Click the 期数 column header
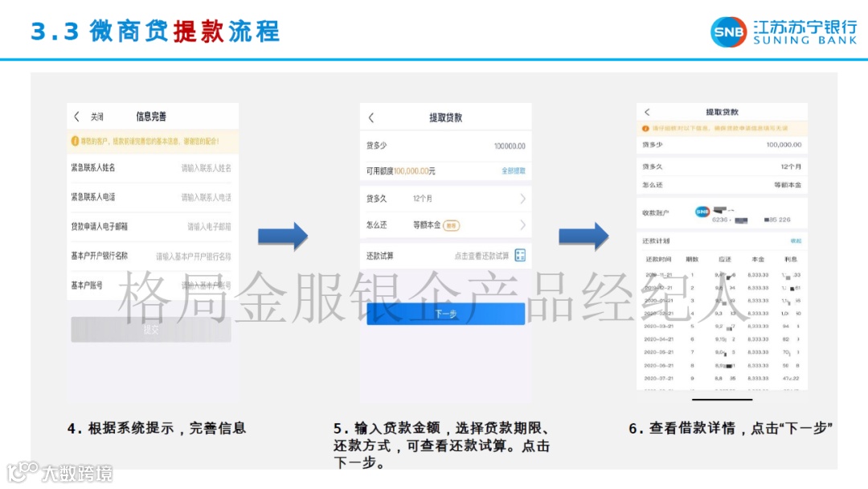This screenshot has height=489, width=868. click(692, 259)
